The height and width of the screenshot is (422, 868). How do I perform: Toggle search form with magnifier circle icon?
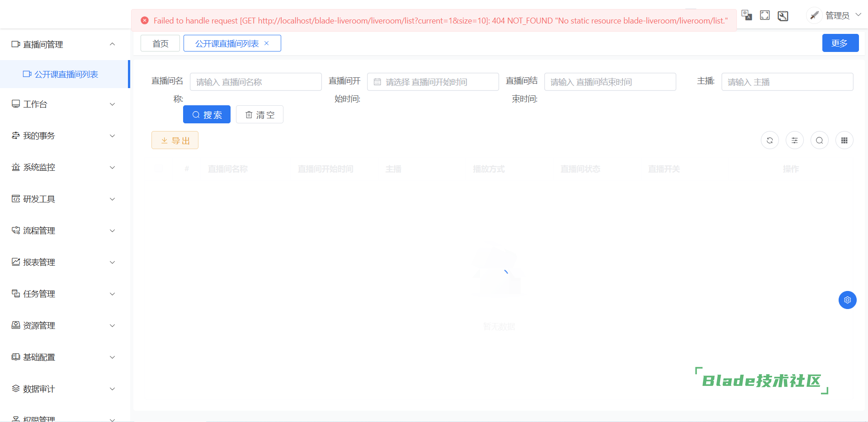pyautogui.click(x=820, y=141)
